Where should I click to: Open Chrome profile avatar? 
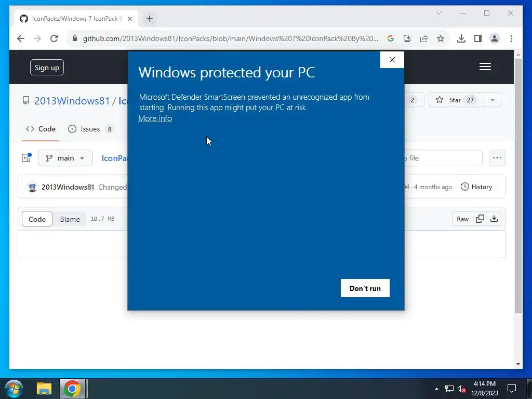point(495,38)
